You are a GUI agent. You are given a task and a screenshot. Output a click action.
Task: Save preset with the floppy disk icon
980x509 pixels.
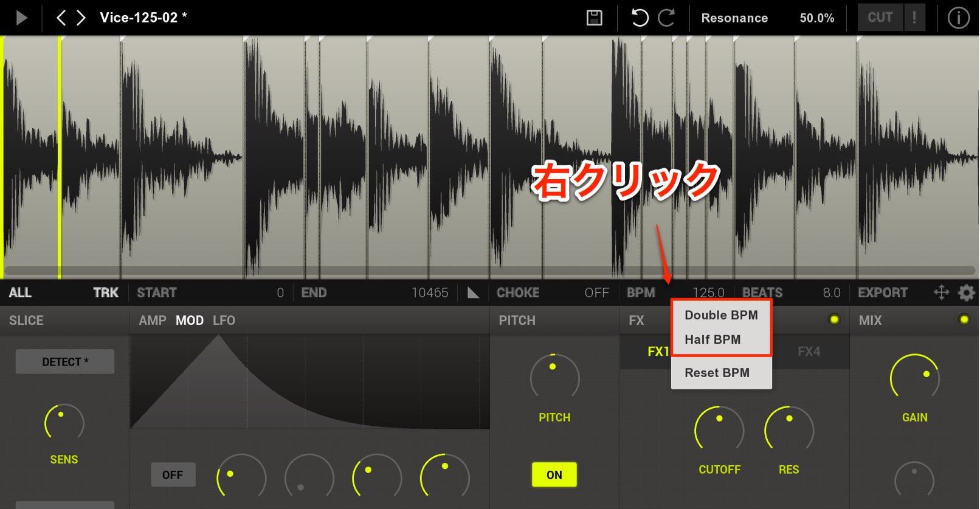tap(594, 18)
